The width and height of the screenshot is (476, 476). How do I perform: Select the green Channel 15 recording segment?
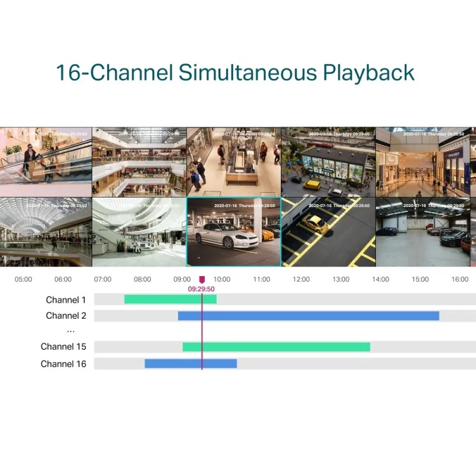(276, 347)
